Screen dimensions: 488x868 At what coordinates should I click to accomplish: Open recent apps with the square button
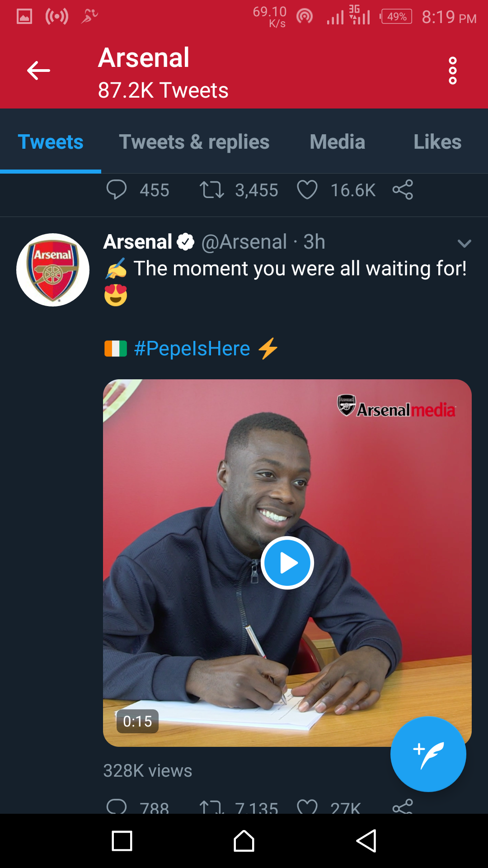[122, 841]
